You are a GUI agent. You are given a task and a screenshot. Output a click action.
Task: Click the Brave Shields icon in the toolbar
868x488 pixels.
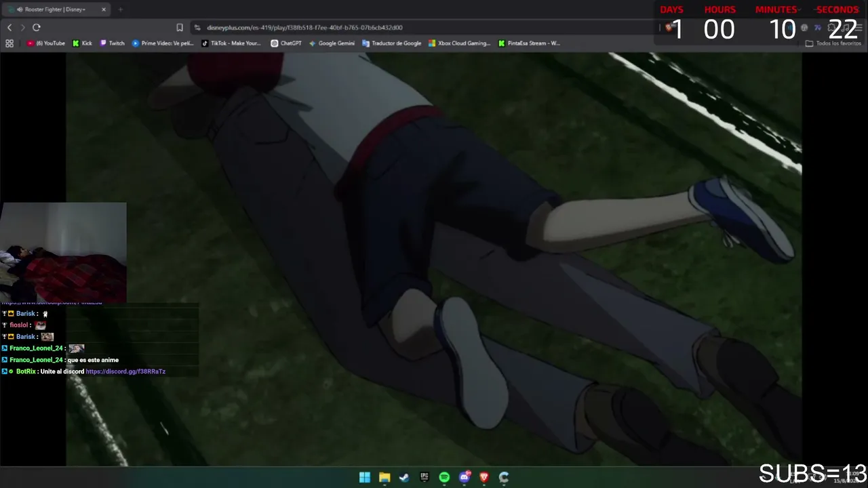click(669, 28)
